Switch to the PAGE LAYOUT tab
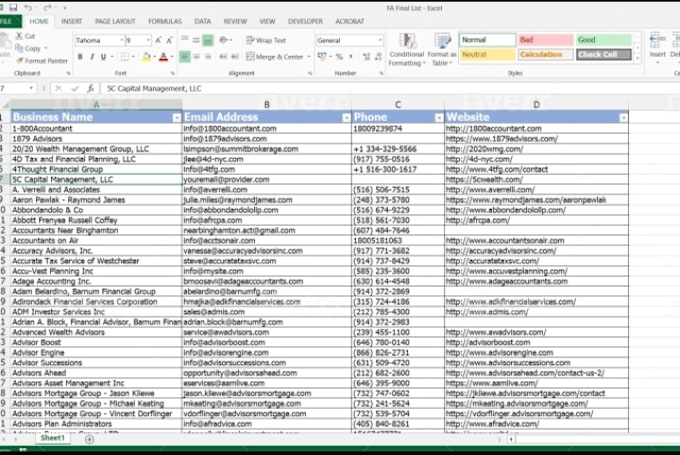Viewport: 680px width, 455px height. [x=115, y=21]
